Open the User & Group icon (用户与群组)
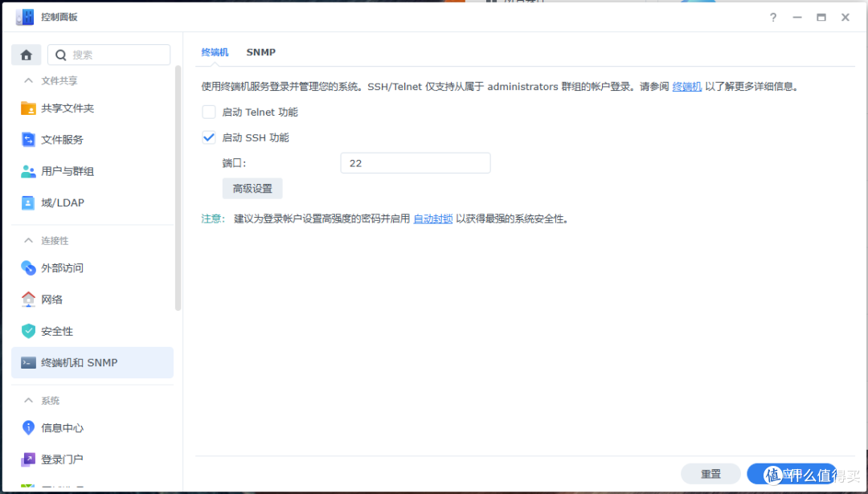 click(28, 171)
